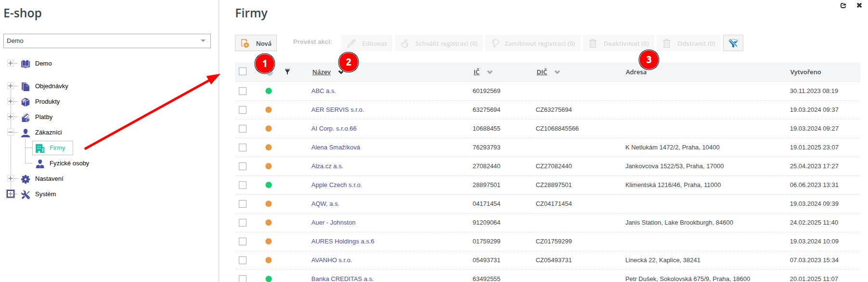Click the Systém tools icon
Viewport: 868px width, 282px height.
pyautogui.click(x=26, y=194)
